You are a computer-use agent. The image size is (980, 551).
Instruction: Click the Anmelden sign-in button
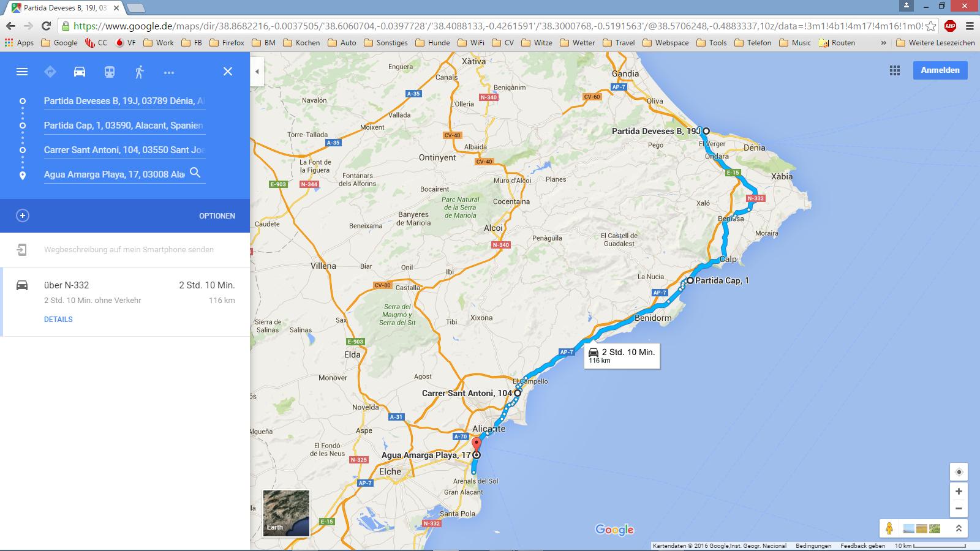940,70
